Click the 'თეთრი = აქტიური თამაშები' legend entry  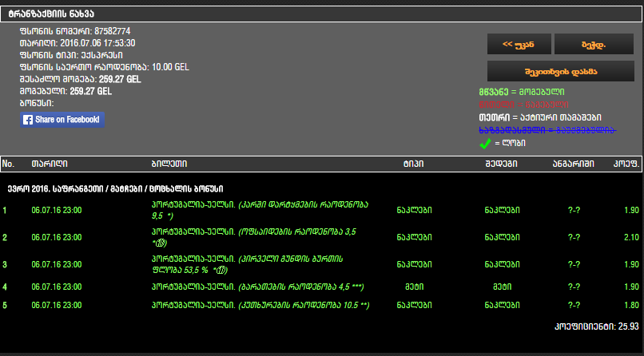tap(540, 117)
